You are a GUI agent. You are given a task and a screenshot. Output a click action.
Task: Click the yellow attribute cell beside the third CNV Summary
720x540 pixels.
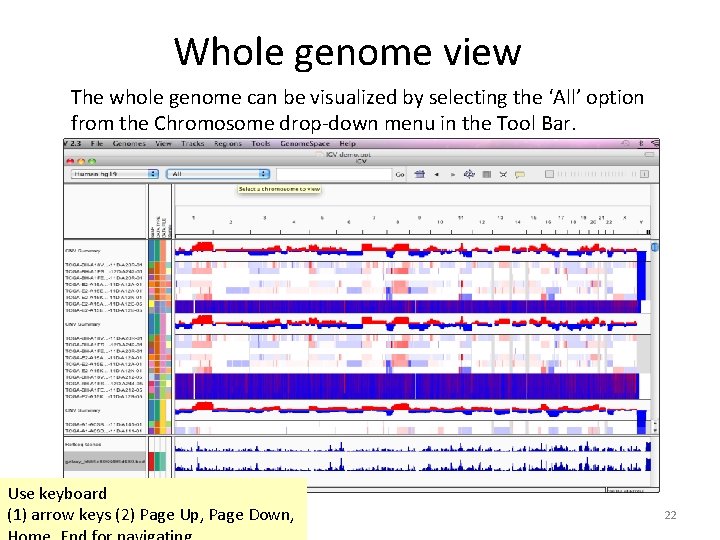point(163,411)
